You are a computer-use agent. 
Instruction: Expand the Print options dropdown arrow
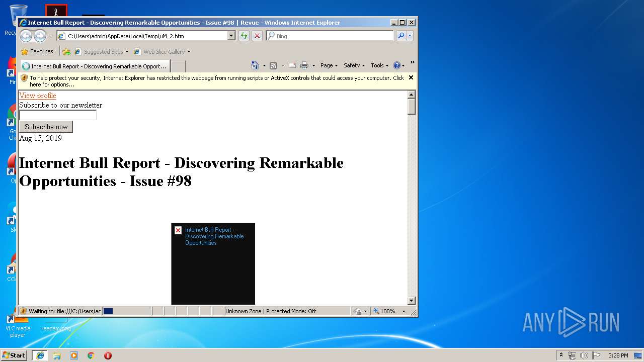[x=313, y=65]
